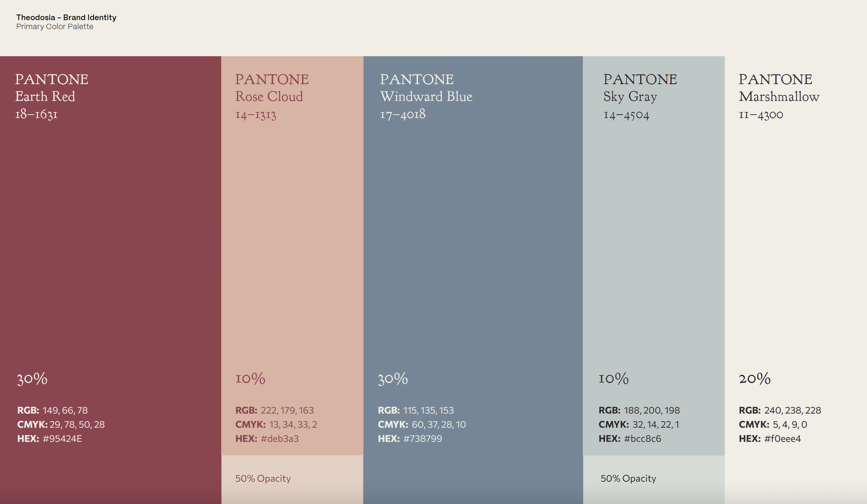867x504 pixels.
Task: Click the Pantone code '17–4018'
Action: point(403,114)
